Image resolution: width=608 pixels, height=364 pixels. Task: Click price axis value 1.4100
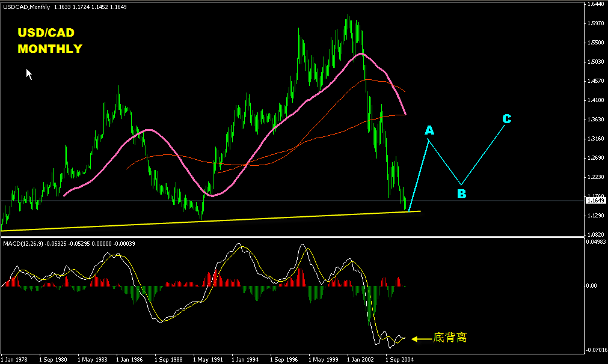point(596,100)
